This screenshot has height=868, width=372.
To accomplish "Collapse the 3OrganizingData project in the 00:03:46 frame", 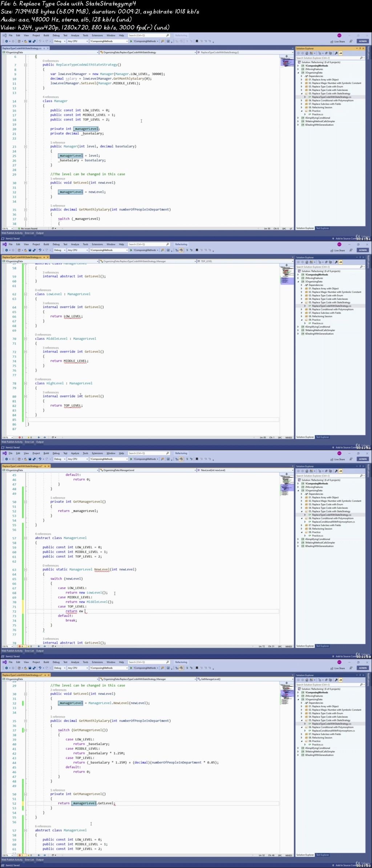I will tap(298, 282).
